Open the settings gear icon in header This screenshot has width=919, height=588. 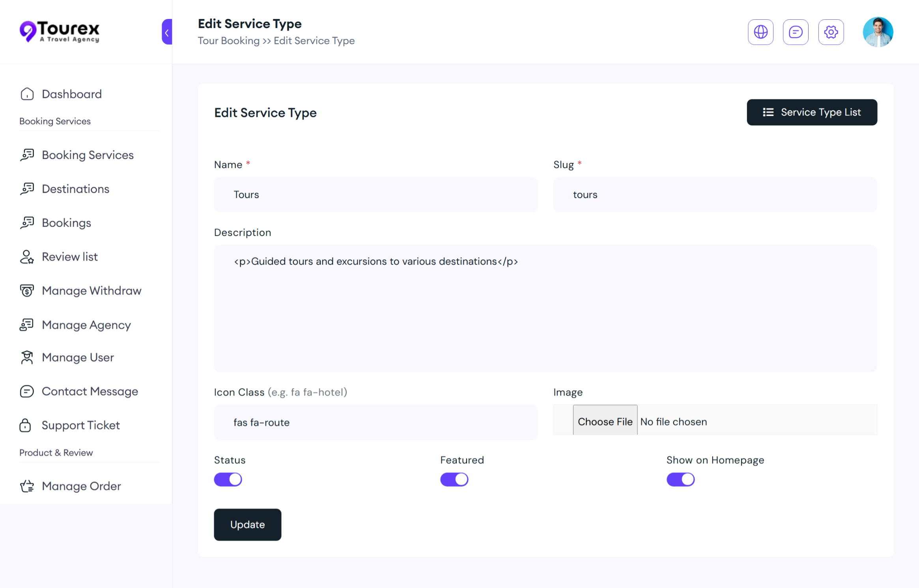click(x=831, y=32)
